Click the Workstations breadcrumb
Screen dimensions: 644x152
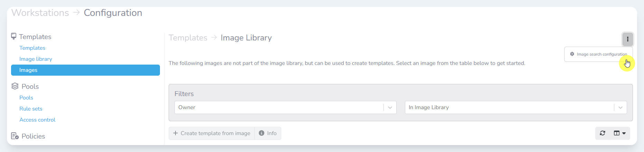click(x=40, y=13)
